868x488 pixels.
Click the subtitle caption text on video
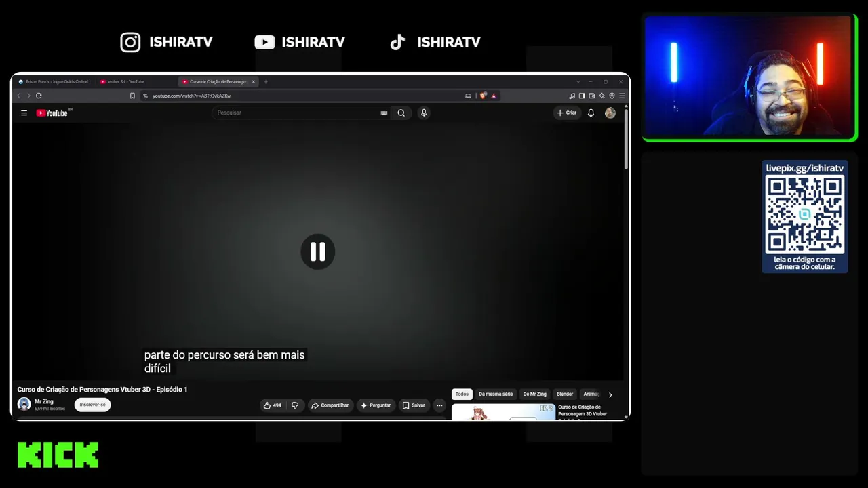click(x=224, y=362)
